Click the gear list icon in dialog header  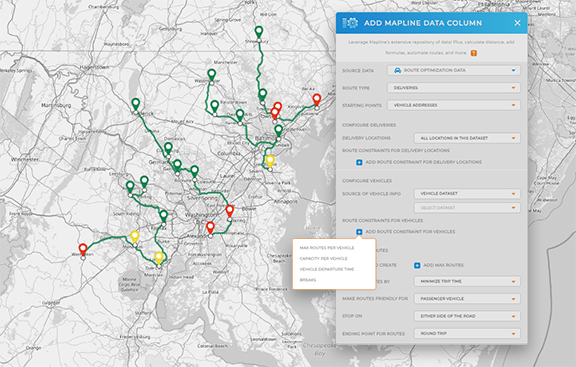pyautogui.click(x=350, y=23)
